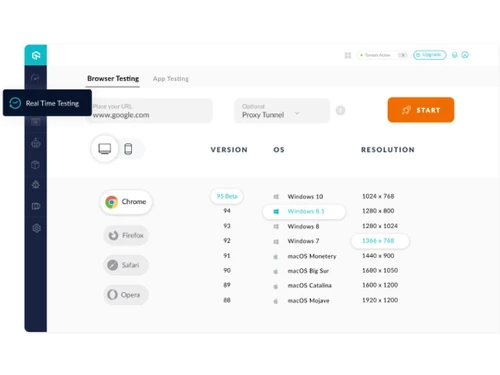The width and height of the screenshot is (500, 375).
Task: Click the help icon beside Proxy Tunnel
Action: (x=340, y=110)
